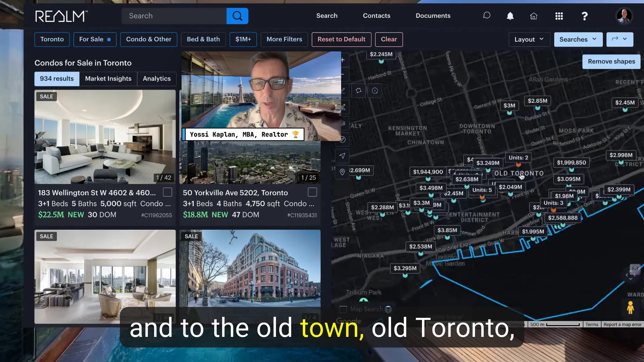Screen dimensions: 644x362
Task: Open Street View pegman on map
Action: pyautogui.click(x=630, y=307)
